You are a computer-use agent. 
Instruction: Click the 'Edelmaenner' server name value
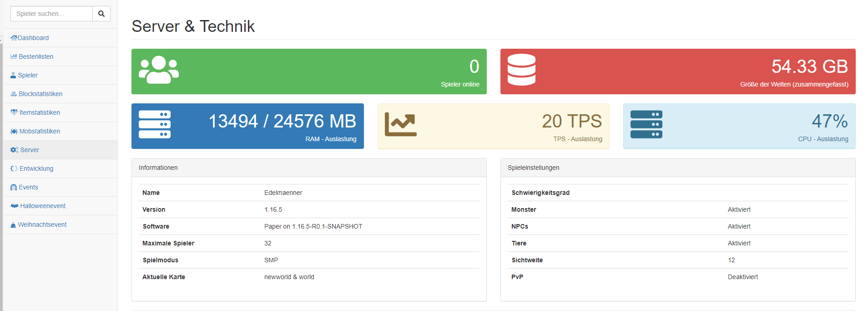click(283, 193)
